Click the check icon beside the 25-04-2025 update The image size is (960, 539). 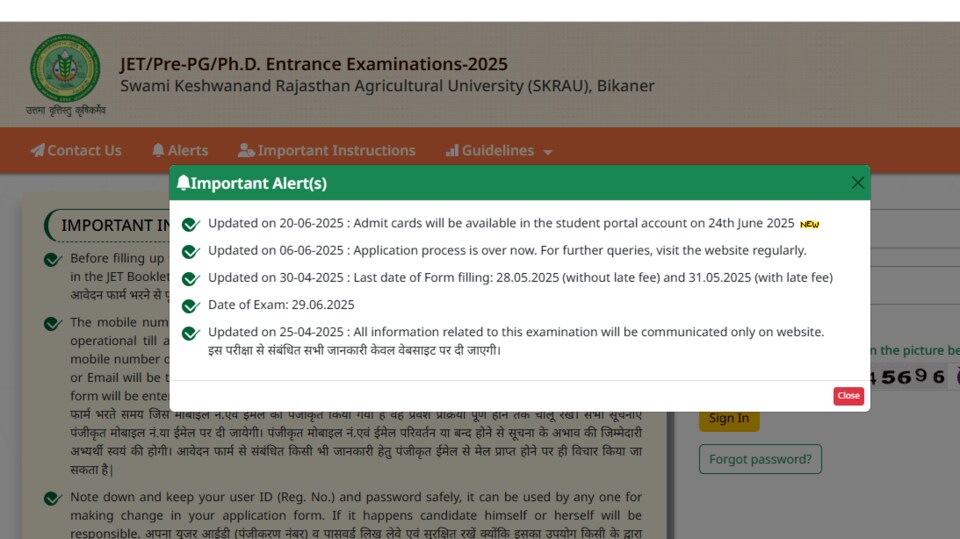(x=190, y=333)
